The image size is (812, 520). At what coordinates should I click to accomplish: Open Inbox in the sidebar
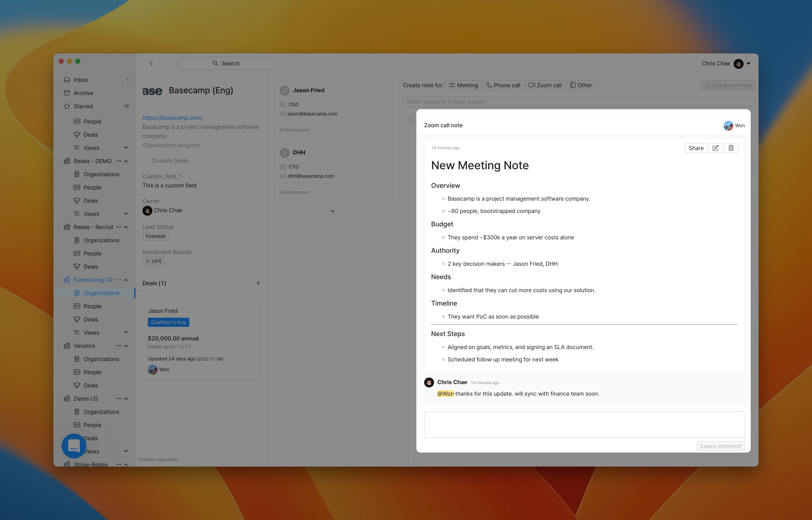pos(81,80)
